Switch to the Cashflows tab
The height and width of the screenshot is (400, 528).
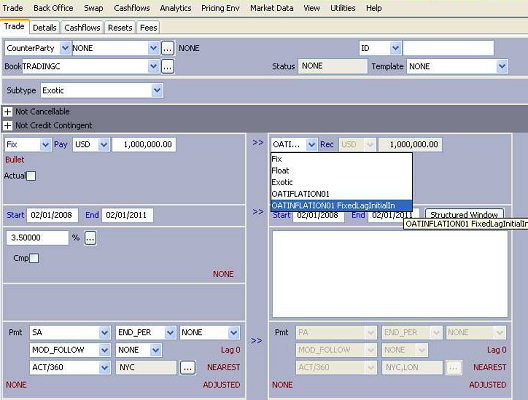point(82,28)
